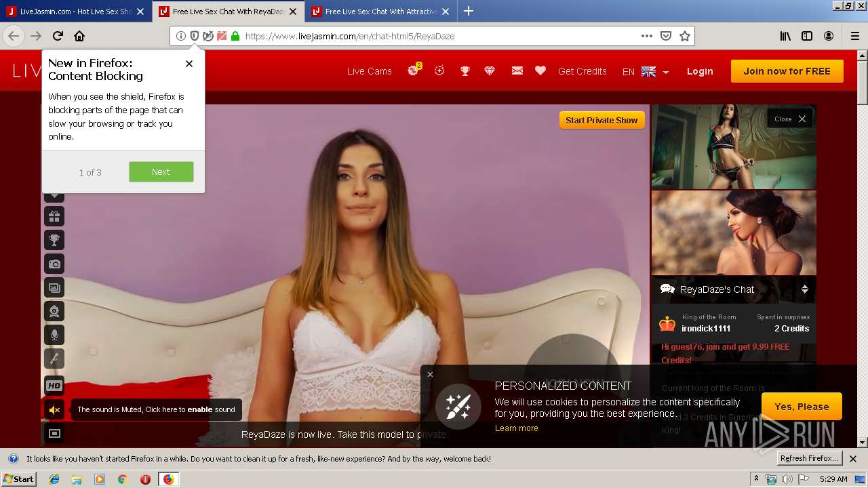Open language dropdown EN

[x=645, y=71]
